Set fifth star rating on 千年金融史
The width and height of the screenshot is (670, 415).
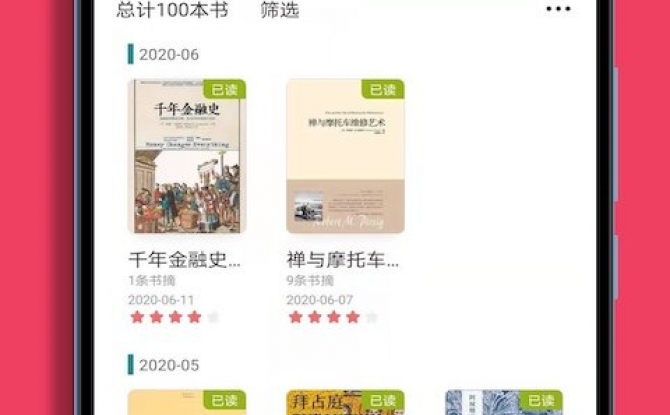tap(213, 317)
